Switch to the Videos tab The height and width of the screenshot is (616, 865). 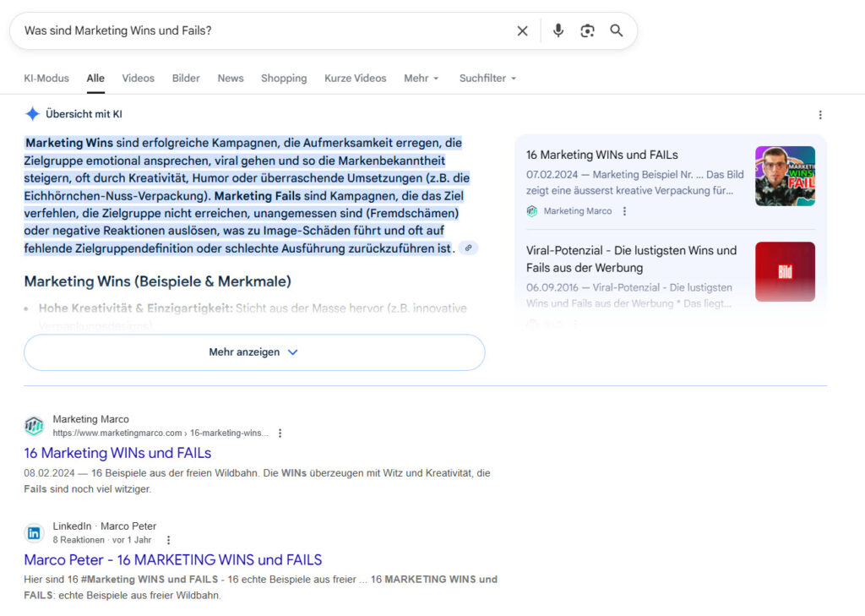point(138,78)
